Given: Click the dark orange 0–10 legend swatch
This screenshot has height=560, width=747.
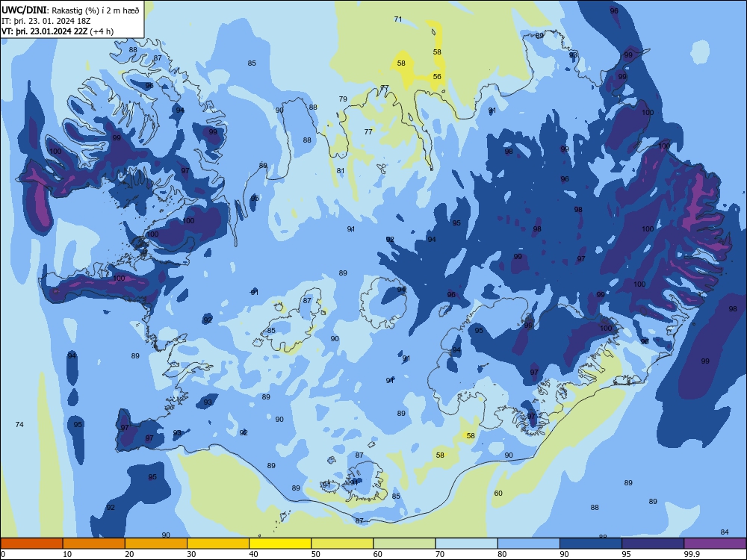Looking at the screenshot, I should coord(31,544).
